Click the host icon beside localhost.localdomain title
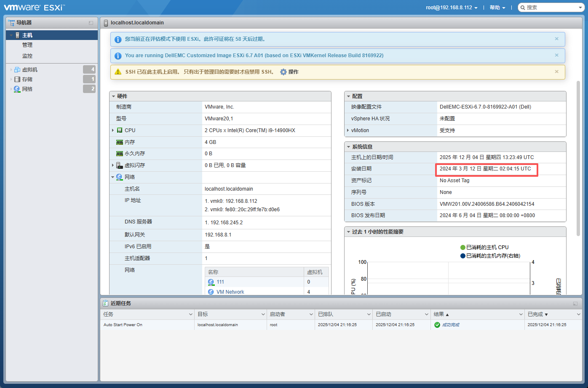 point(106,23)
